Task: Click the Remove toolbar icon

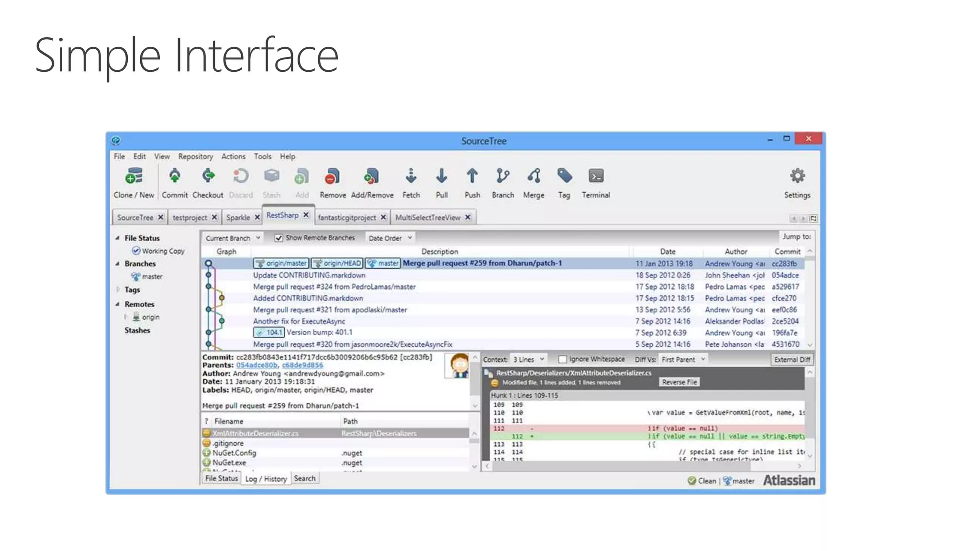Action: (332, 176)
